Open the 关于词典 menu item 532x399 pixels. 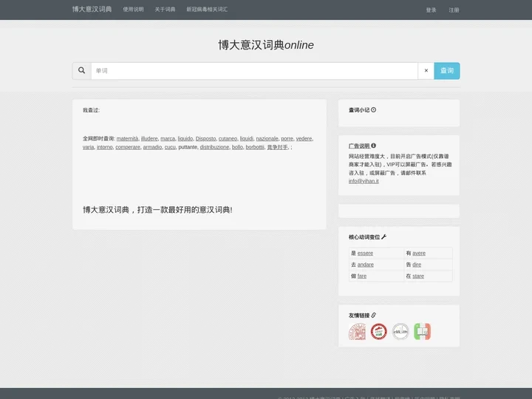tap(166, 10)
